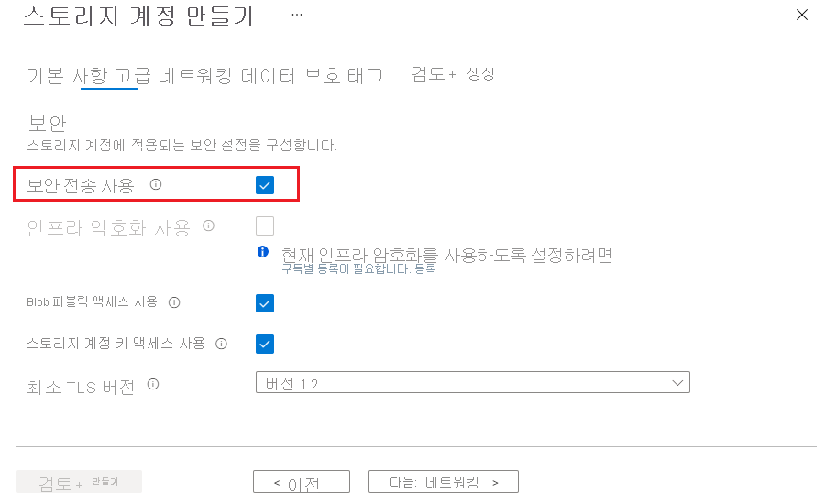
Task: Close the 스토리지 계정 만들기 panel
Action: (x=802, y=15)
